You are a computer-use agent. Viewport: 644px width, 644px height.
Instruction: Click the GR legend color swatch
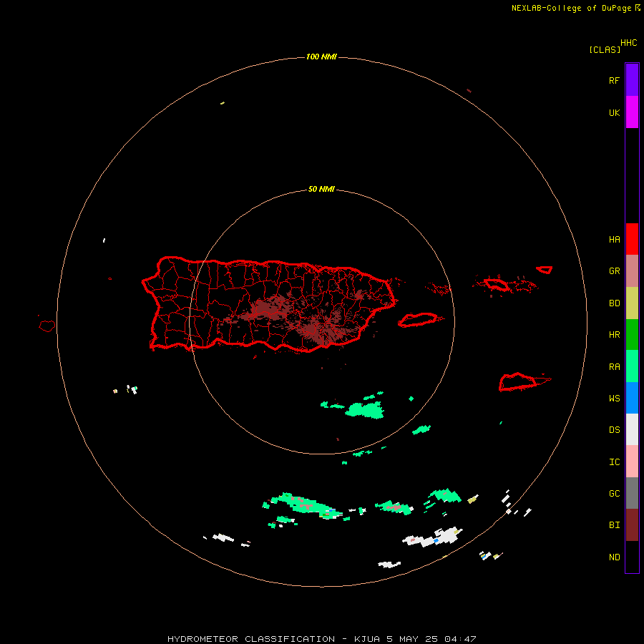tap(632, 271)
